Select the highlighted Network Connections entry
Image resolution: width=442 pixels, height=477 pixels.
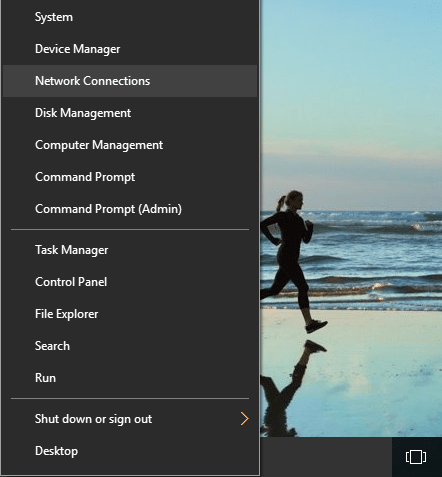pyautogui.click(x=130, y=81)
